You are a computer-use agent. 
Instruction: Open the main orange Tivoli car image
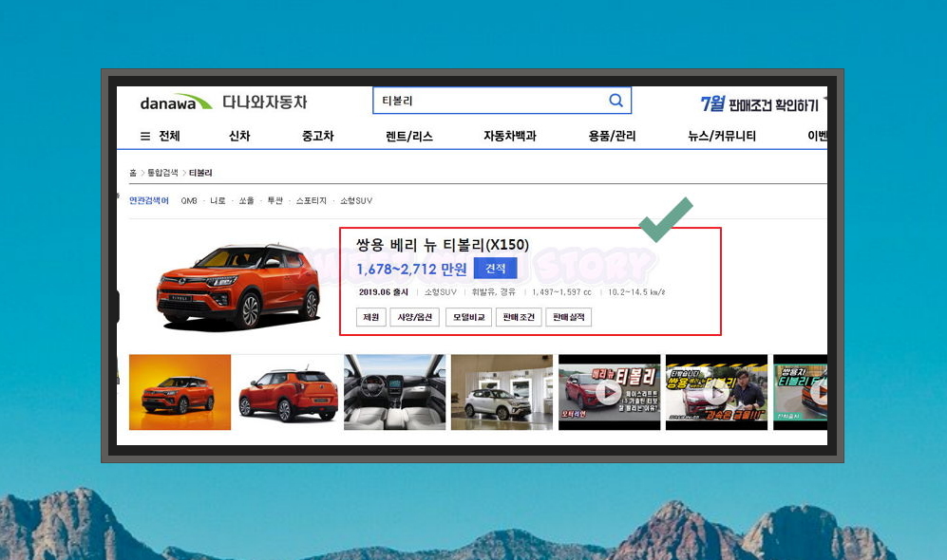pos(238,286)
